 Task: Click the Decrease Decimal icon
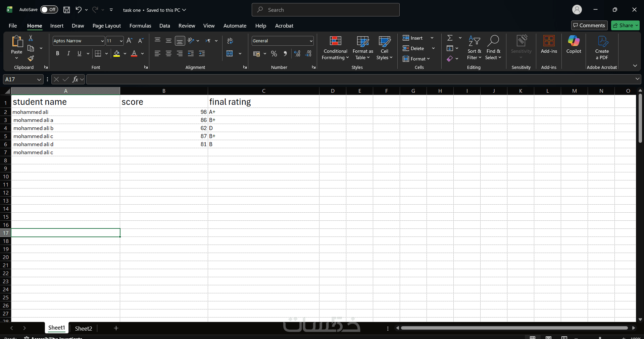pyautogui.click(x=308, y=54)
